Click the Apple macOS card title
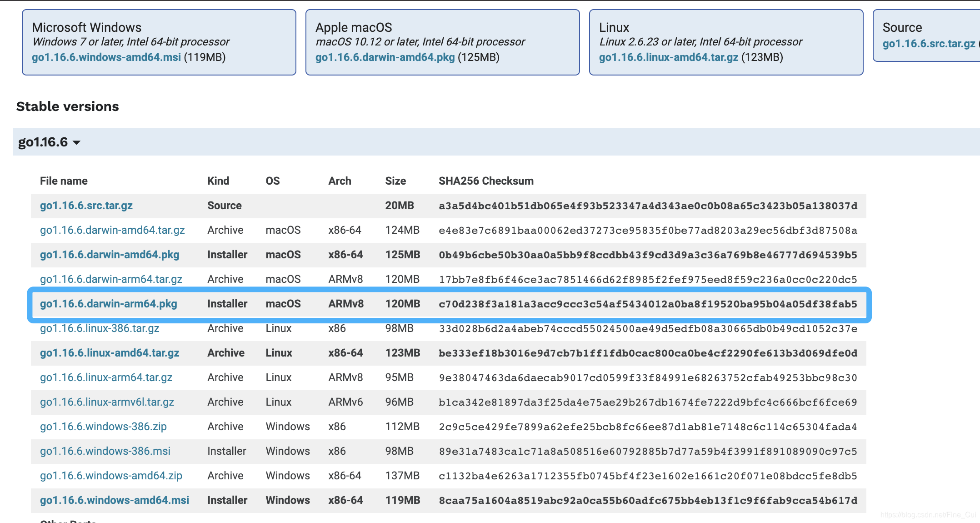The height and width of the screenshot is (523, 980). [354, 27]
